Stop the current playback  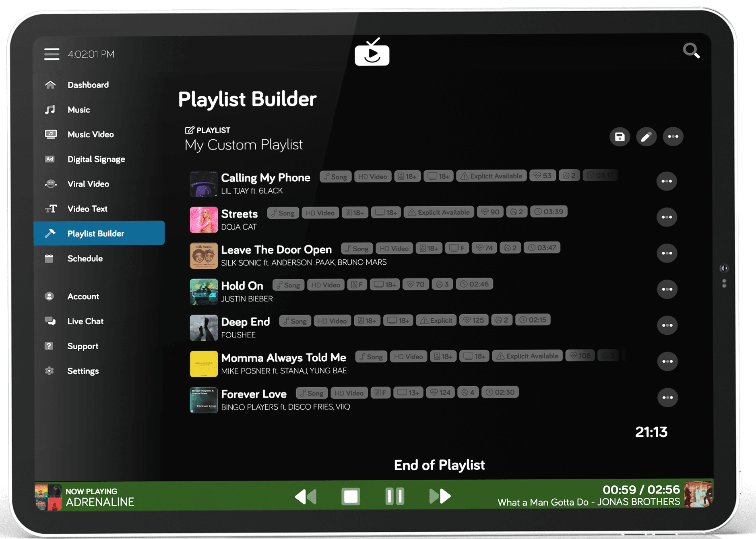351,496
